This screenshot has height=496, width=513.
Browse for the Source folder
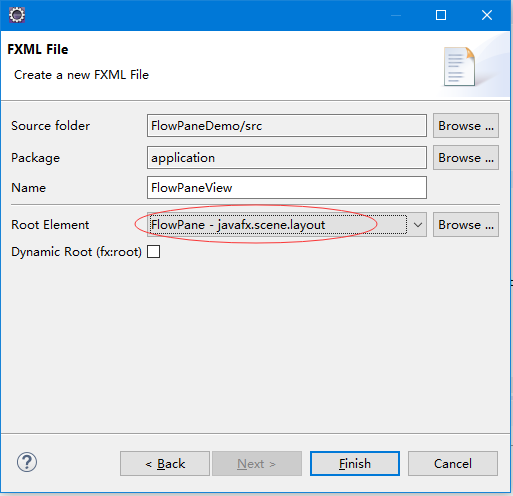point(466,126)
